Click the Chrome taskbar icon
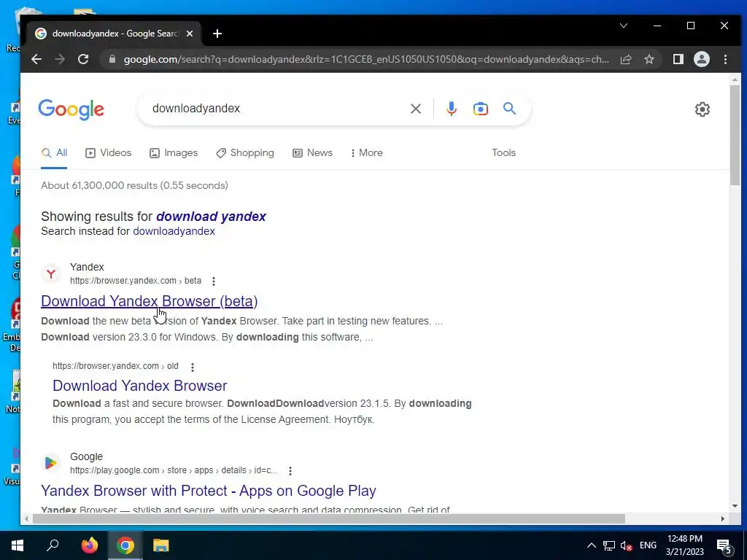Screen dimensions: 747x560 pos(125,545)
